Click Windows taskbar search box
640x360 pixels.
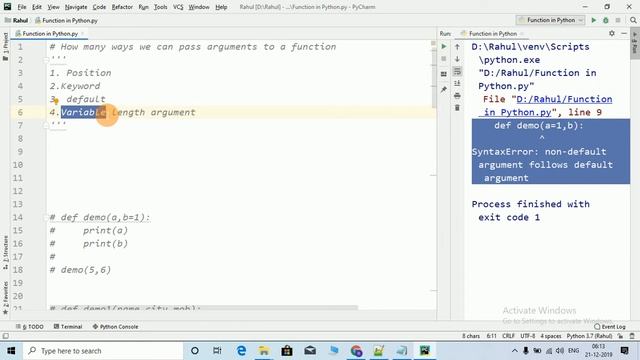[x=102, y=351]
